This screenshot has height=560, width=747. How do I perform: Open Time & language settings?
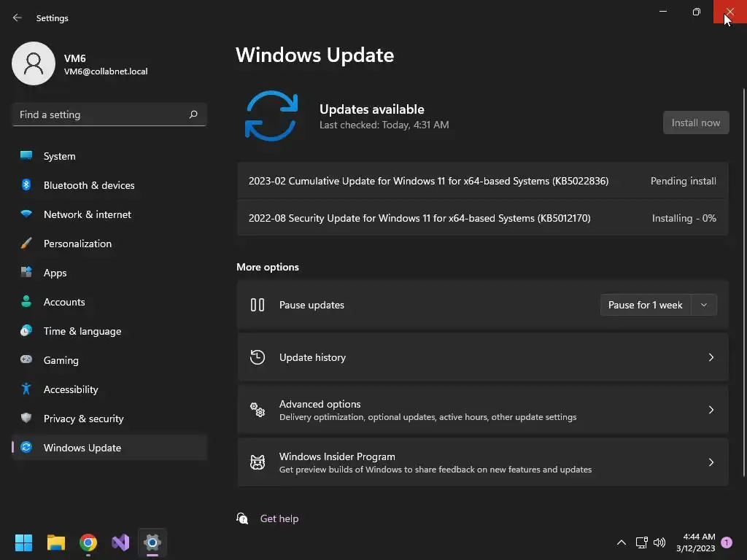[x=109, y=331]
